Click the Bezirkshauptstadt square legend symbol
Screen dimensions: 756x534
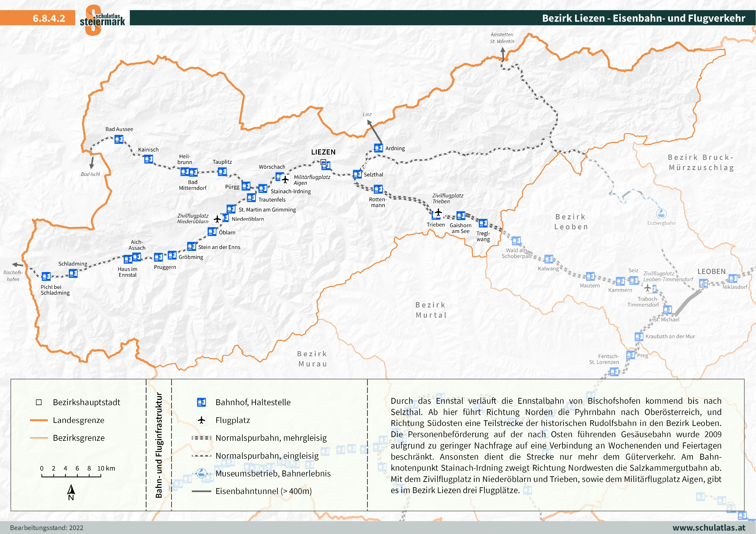39,402
